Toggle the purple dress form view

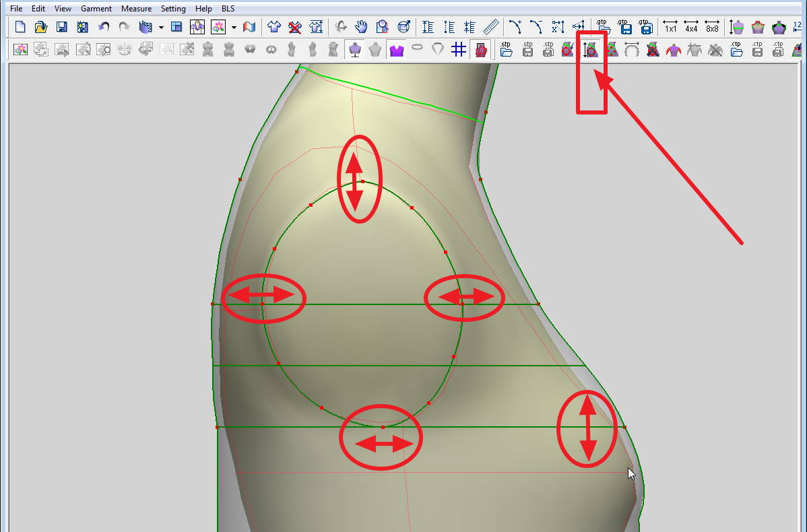click(354, 50)
